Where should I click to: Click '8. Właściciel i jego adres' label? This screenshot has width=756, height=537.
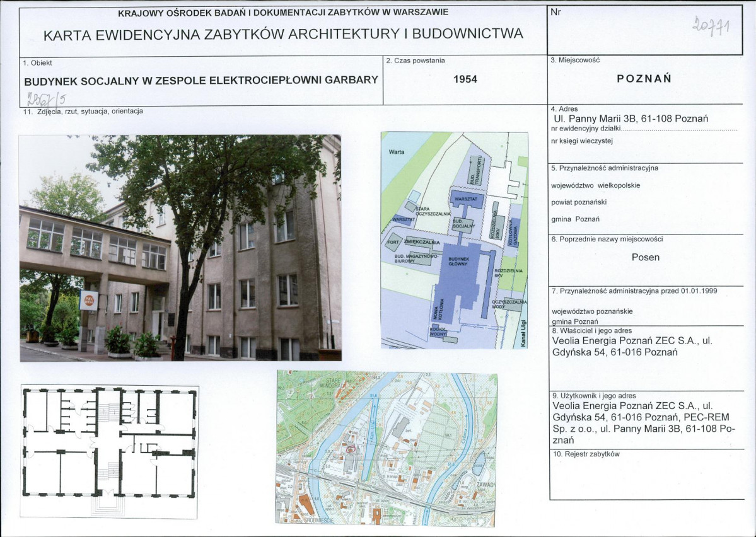tap(591, 331)
